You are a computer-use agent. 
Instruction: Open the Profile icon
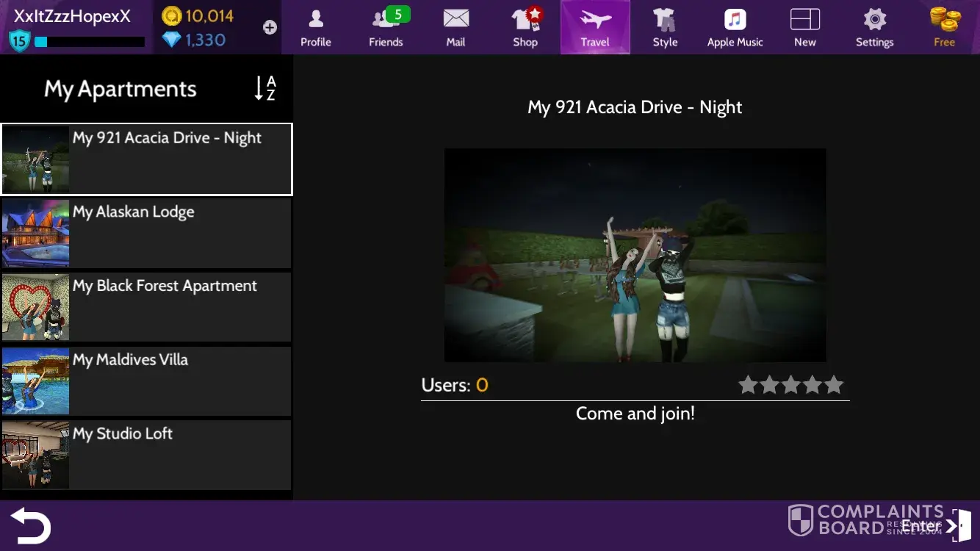pos(315,27)
